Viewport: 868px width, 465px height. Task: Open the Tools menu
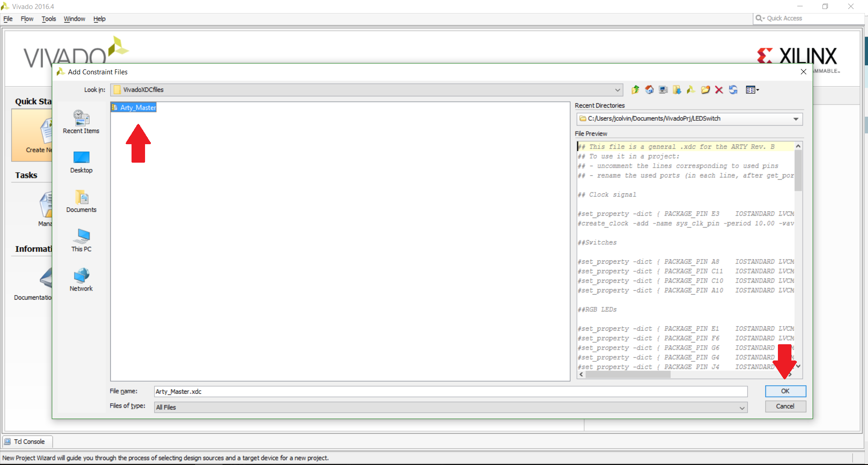click(49, 19)
